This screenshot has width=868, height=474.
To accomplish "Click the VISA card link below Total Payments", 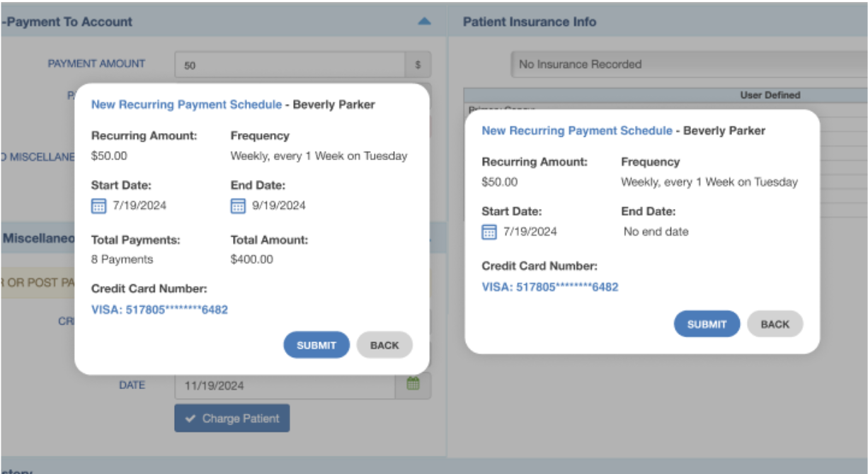I will pos(159,310).
